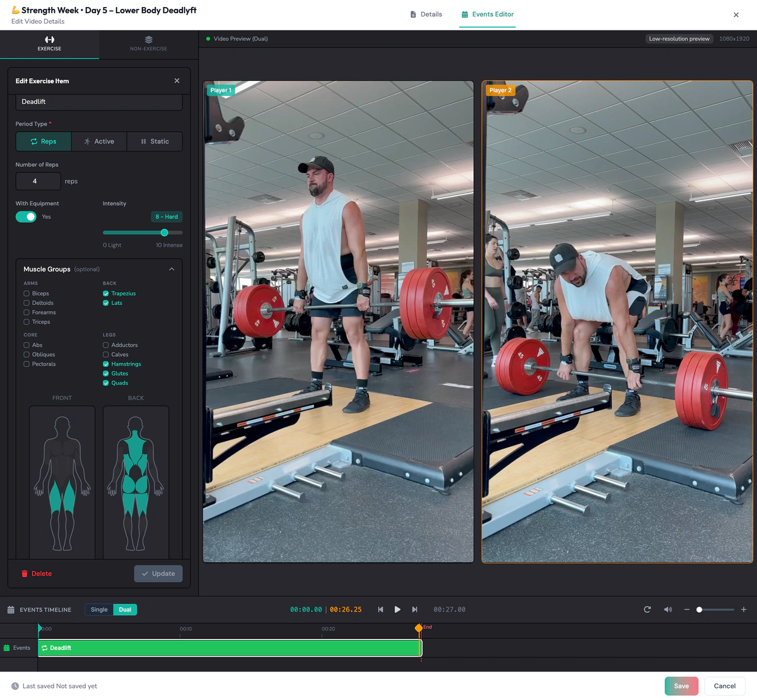Uncheck the Glutes checkbox
The image size is (757, 700).
point(106,374)
